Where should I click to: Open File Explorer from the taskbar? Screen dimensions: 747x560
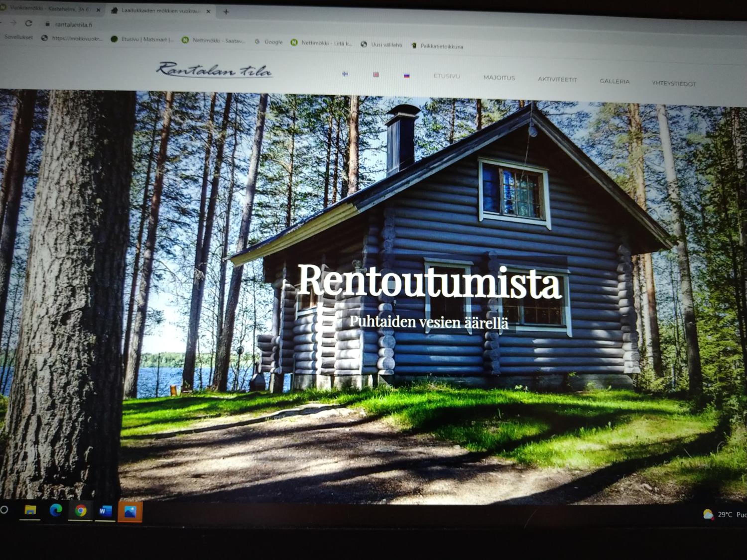[x=30, y=510]
